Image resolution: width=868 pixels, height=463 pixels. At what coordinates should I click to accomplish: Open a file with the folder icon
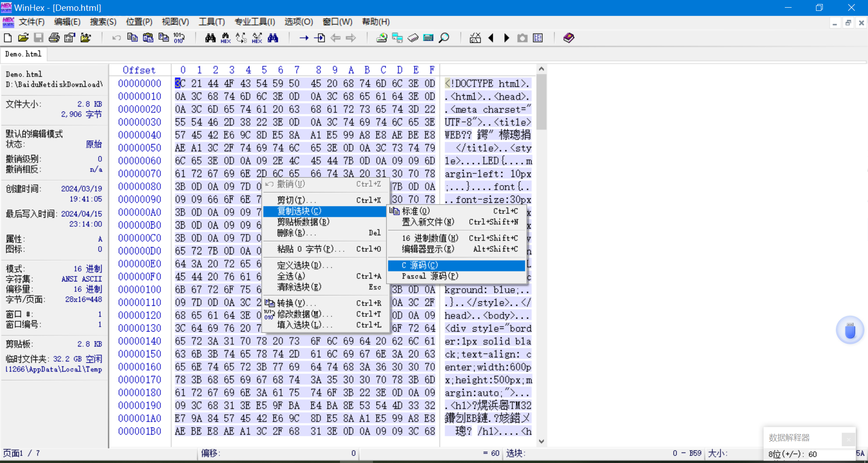(23, 38)
